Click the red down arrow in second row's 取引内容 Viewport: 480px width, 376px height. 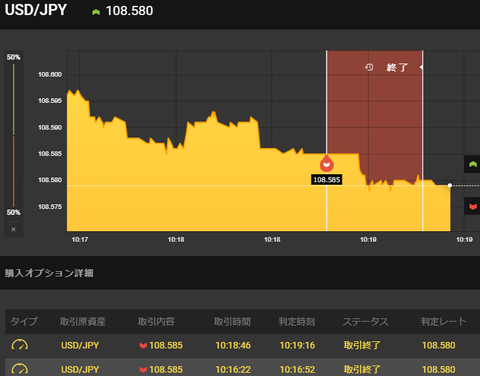click(143, 370)
